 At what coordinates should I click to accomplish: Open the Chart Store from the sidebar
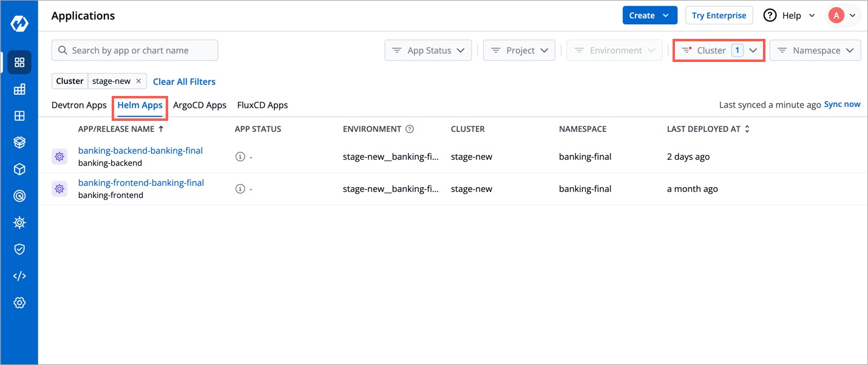(19, 142)
